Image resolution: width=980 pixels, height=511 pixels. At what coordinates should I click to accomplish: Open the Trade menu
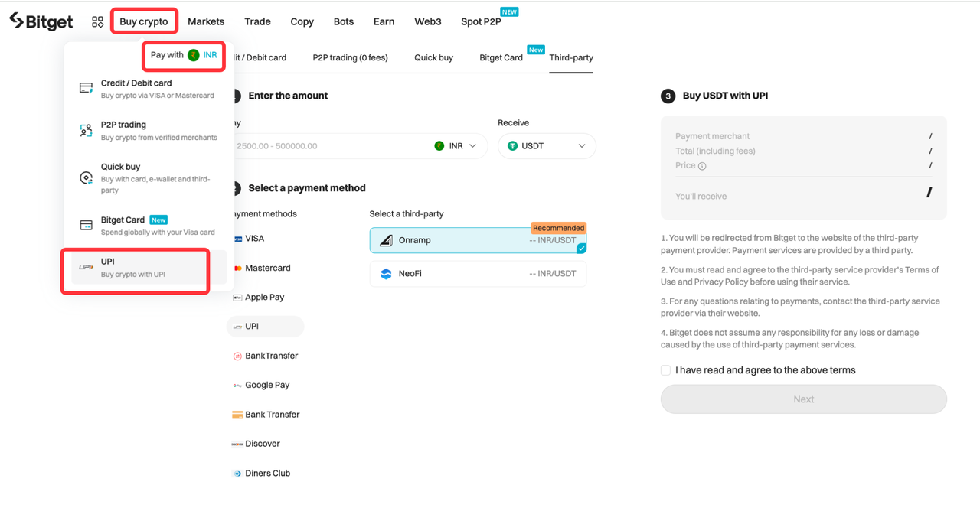pyautogui.click(x=257, y=21)
